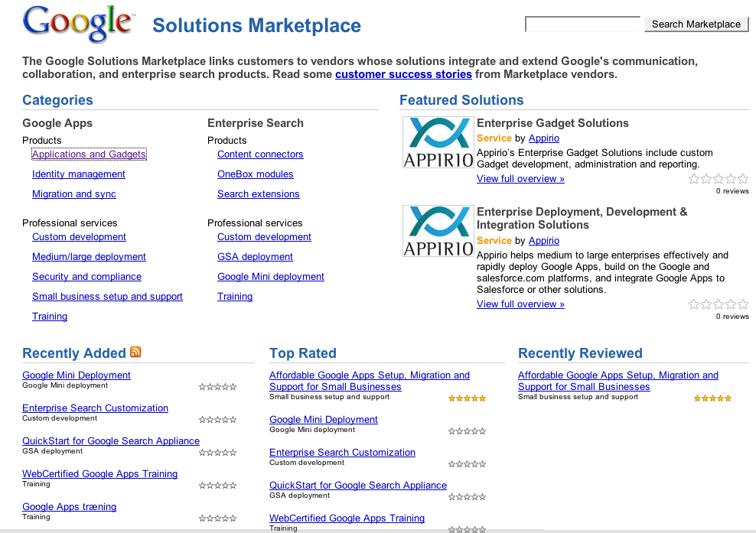The height and width of the screenshot is (533, 756).
Task: Open QuickStart for Google Search Appliance in Recently Added
Action: coord(111,440)
